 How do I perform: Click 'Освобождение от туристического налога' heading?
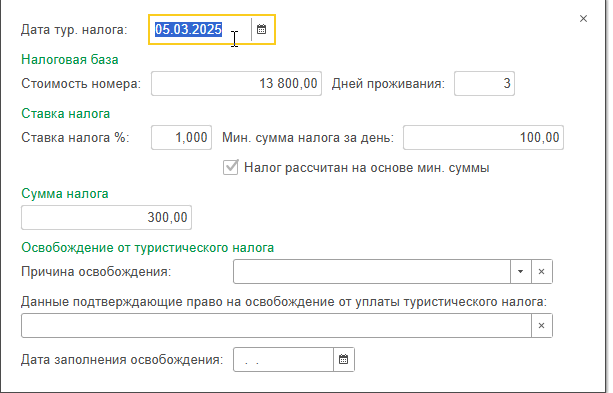(147, 248)
